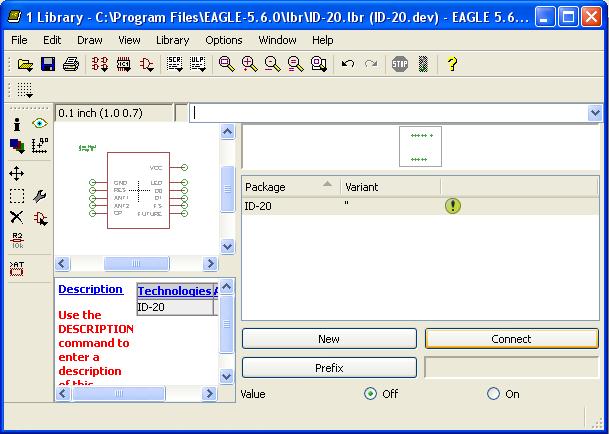Click the Prefix button
The image size is (609, 434).
coord(329,368)
